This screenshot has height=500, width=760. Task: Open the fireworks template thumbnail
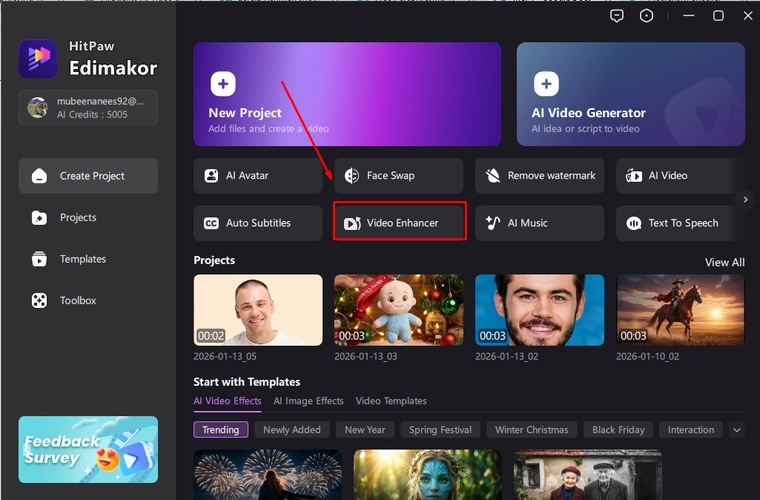point(268,474)
